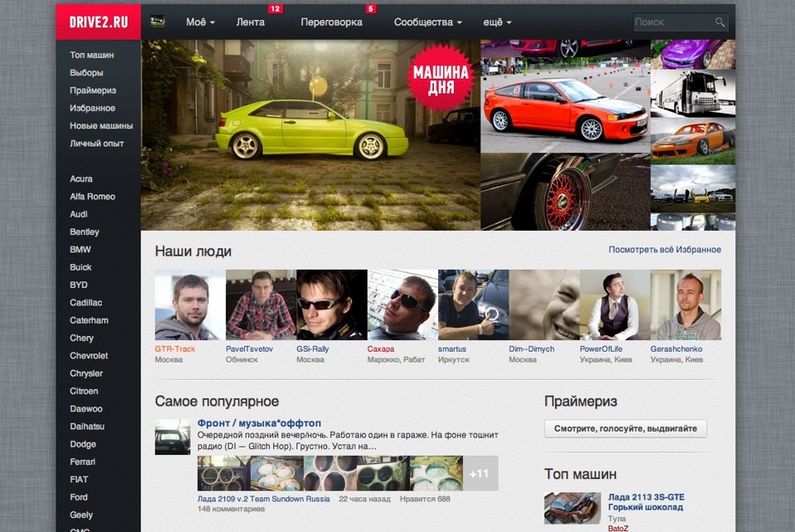The height and width of the screenshot is (532, 795).
Task: Open Dim--Dimych profile link
Action: point(532,348)
